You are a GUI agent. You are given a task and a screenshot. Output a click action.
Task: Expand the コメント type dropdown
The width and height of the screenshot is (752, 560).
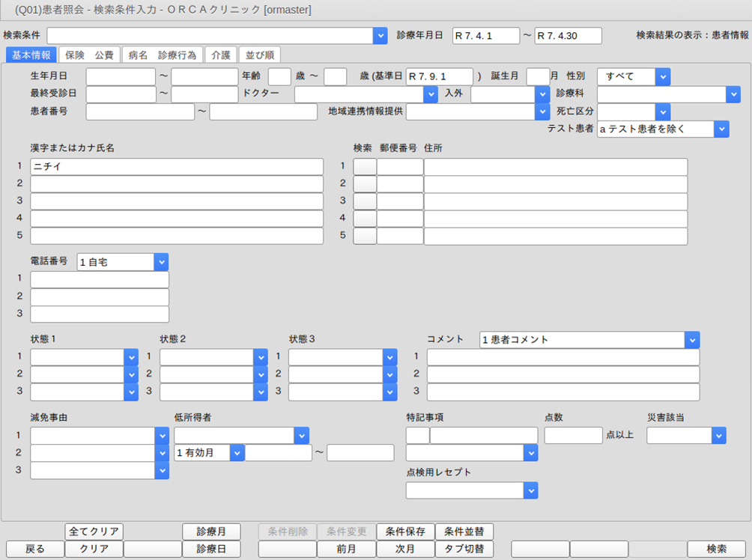coord(691,340)
